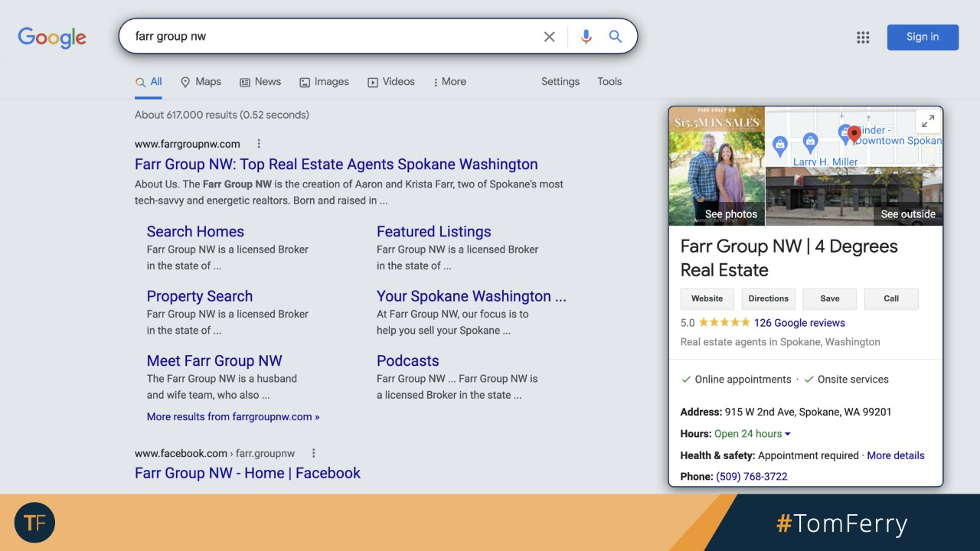This screenshot has width=980, height=551.
Task: Clear the search box with the X icon
Action: (x=549, y=37)
